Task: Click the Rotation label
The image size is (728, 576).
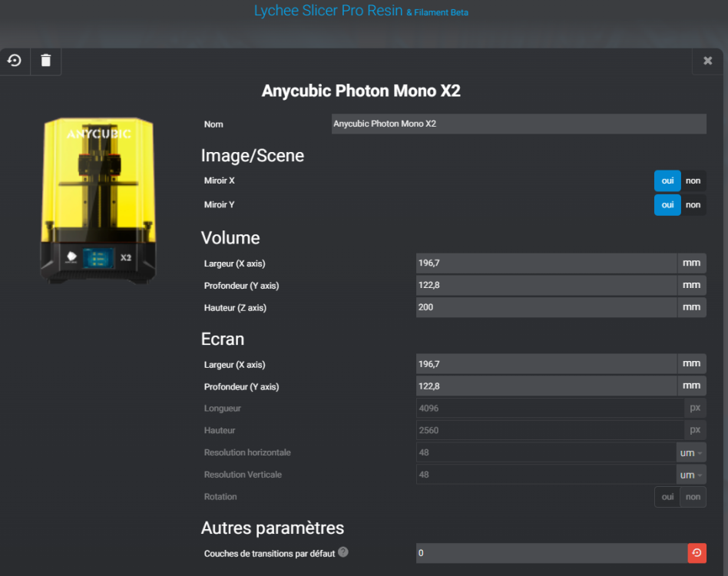Action: point(220,497)
